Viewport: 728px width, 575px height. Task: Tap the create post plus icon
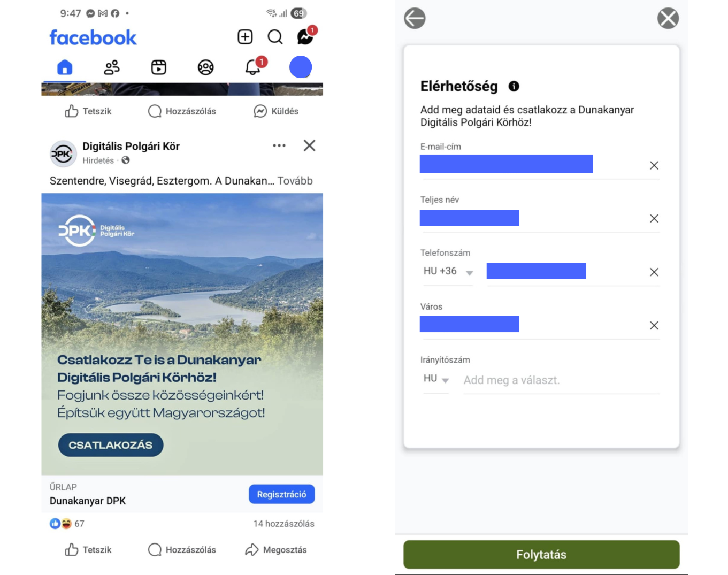coord(245,37)
